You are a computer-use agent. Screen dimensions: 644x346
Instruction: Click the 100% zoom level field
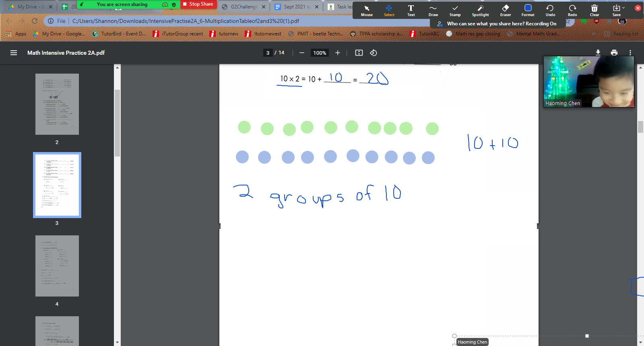tap(320, 53)
